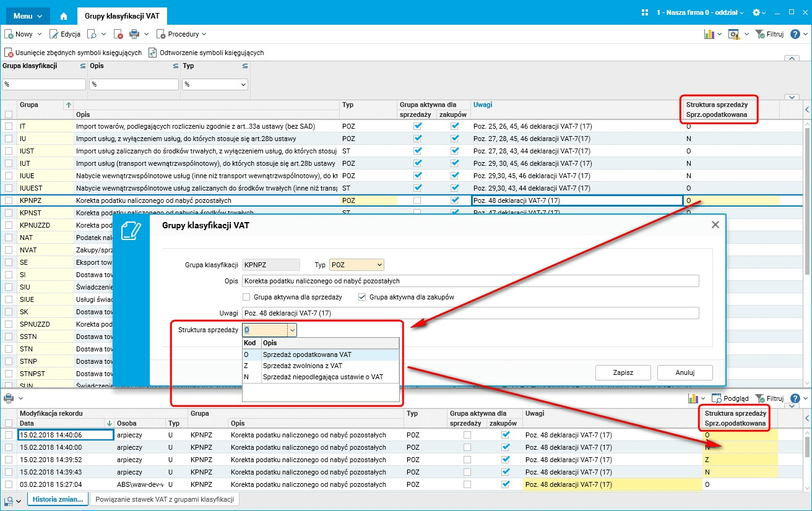Toggle the select-all checkbox in main grid header

(x=9, y=114)
